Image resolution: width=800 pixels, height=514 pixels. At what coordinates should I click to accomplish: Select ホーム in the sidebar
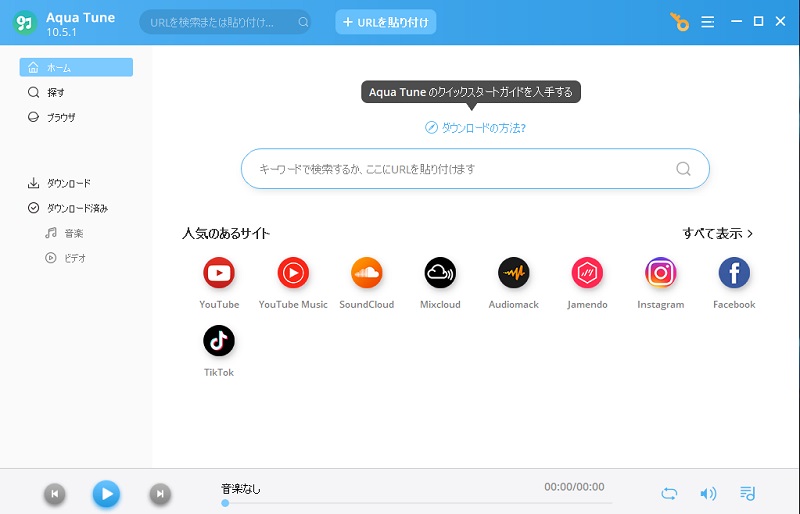click(x=76, y=67)
